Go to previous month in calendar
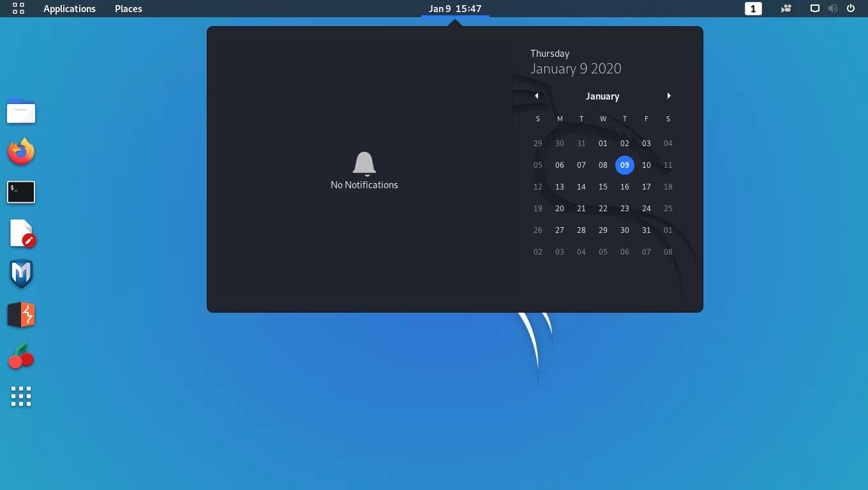 (x=537, y=95)
